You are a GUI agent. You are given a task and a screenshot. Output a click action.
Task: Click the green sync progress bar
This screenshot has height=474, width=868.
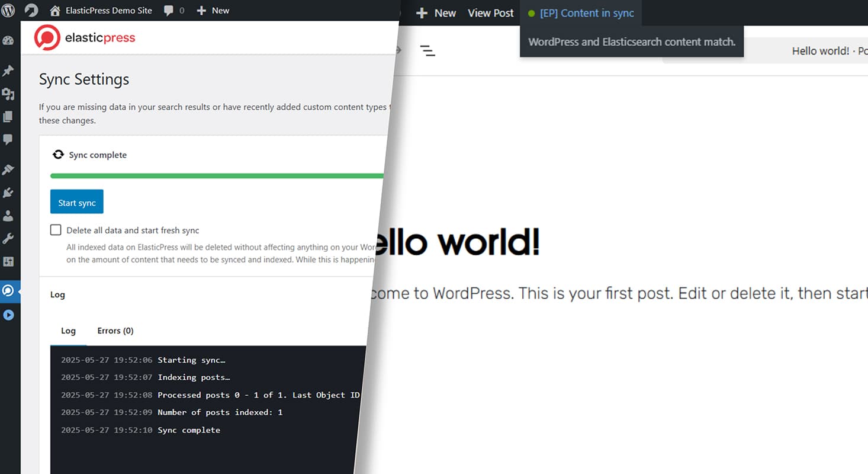[217, 176]
